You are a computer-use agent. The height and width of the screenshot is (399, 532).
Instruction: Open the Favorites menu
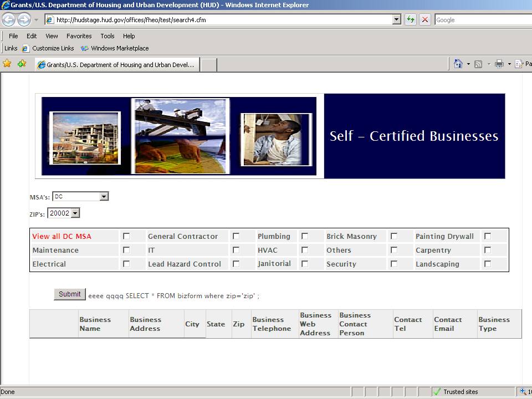pyautogui.click(x=79, y=36)
